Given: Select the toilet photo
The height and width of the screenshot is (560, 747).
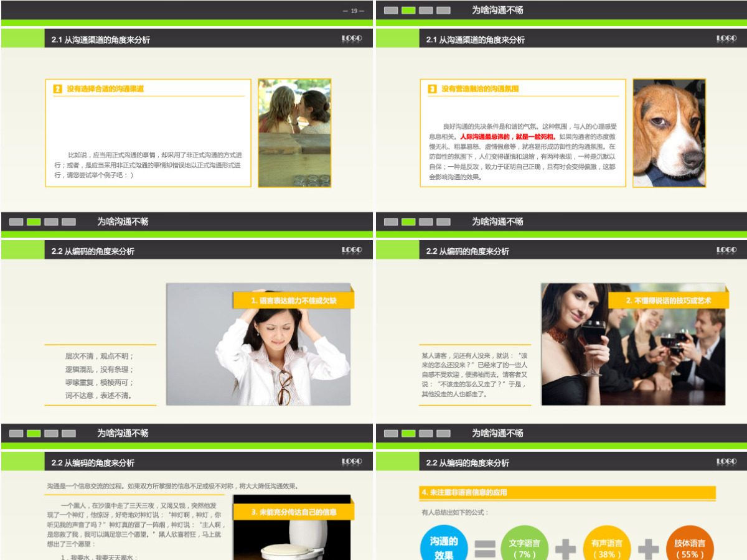Looking at the screenshot, I should click(292, 528).
